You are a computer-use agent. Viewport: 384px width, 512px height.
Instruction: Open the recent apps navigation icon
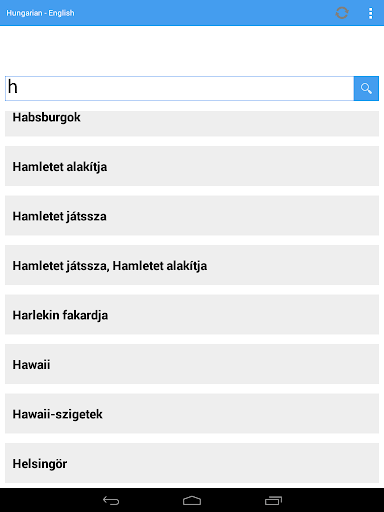point(273,500)
